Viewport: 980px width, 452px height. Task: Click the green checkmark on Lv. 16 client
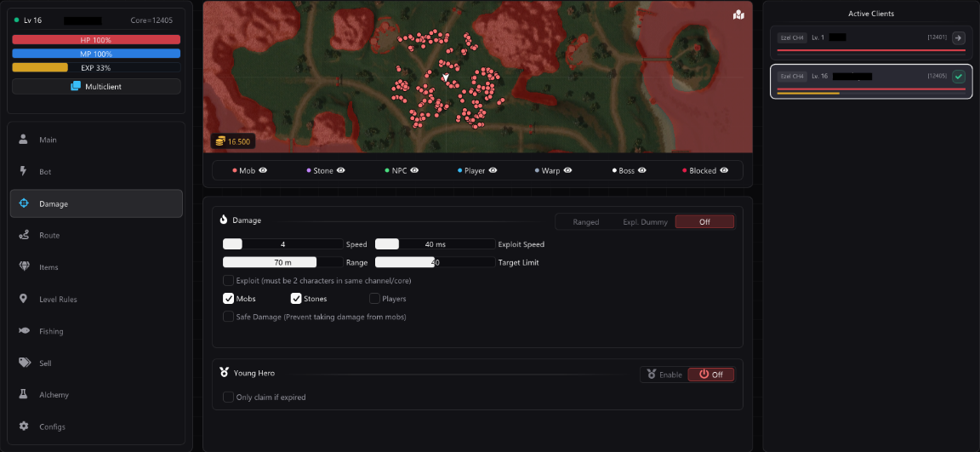[x=959, y=77]
